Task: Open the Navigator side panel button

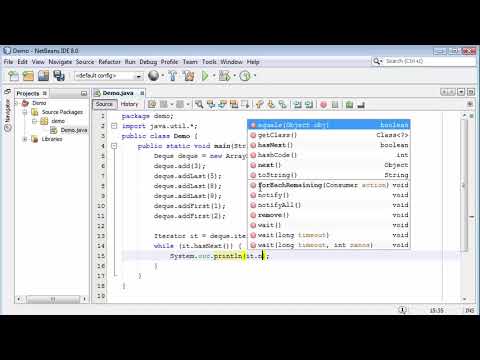Action: tap(8, 114)
